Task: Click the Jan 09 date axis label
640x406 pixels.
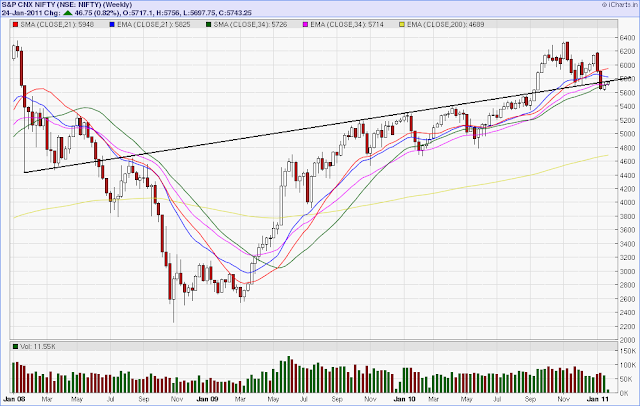Action: point(208,399)
